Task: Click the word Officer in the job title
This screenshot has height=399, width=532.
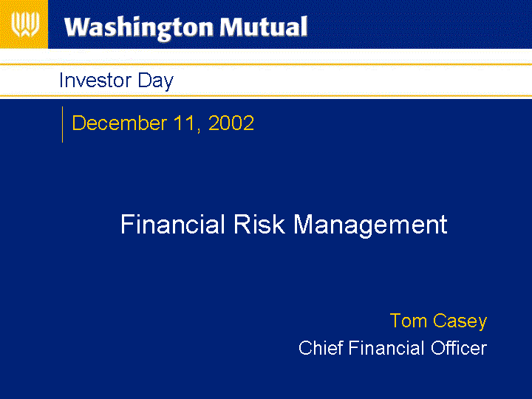Action: 459,348
